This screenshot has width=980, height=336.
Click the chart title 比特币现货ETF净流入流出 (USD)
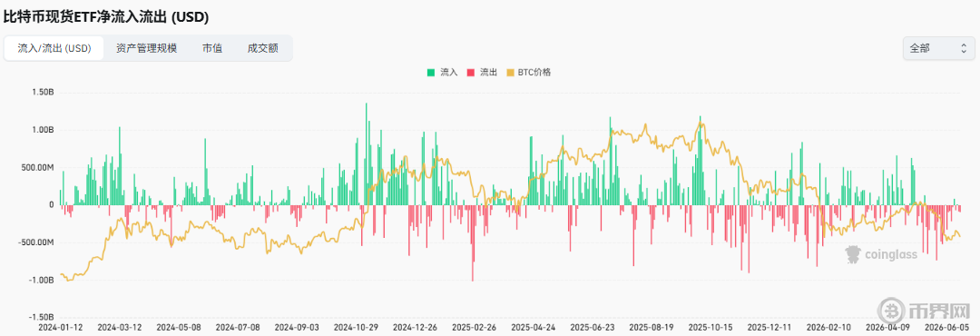[106, 17]
